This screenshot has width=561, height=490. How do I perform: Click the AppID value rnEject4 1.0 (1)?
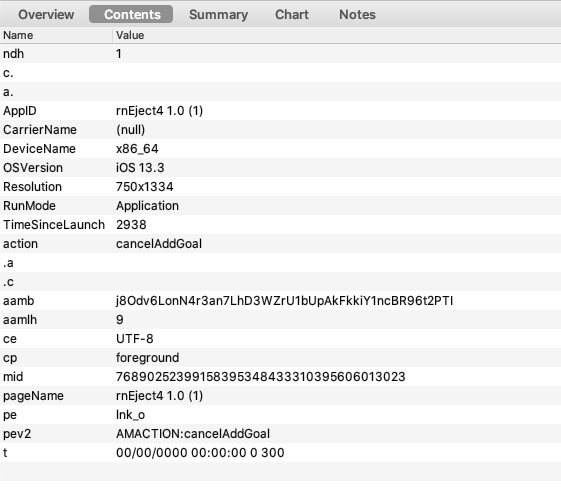coord(159,111)
